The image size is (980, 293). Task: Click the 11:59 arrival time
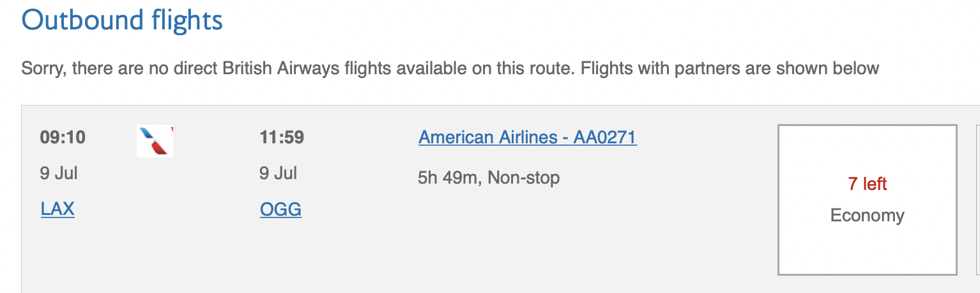click(282, 138)
